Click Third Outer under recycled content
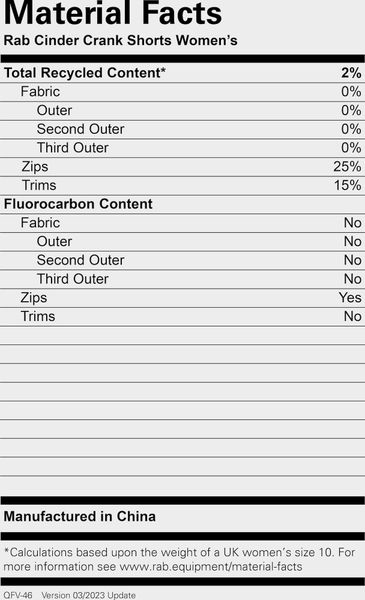The image size is (365, 600). 73,148
